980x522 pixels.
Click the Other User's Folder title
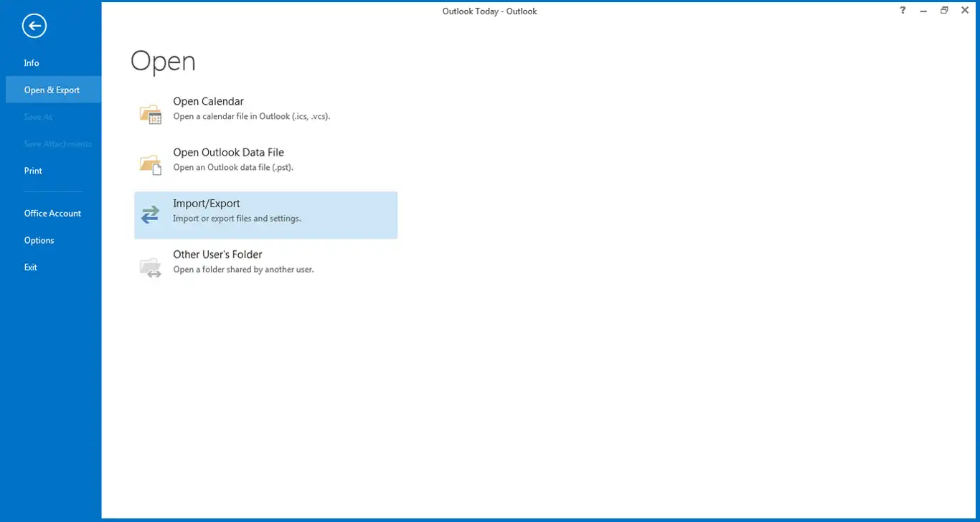(x=217, y=255)
